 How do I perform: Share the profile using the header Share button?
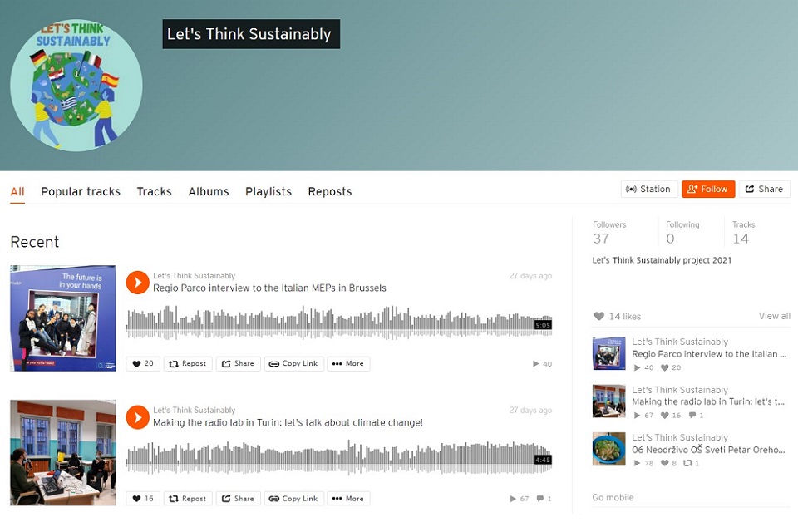point(765,189)
